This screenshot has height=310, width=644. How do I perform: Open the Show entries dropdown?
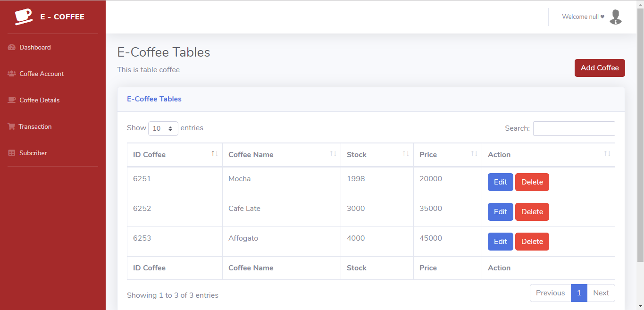pyautogui.click(x=163, y=128)
